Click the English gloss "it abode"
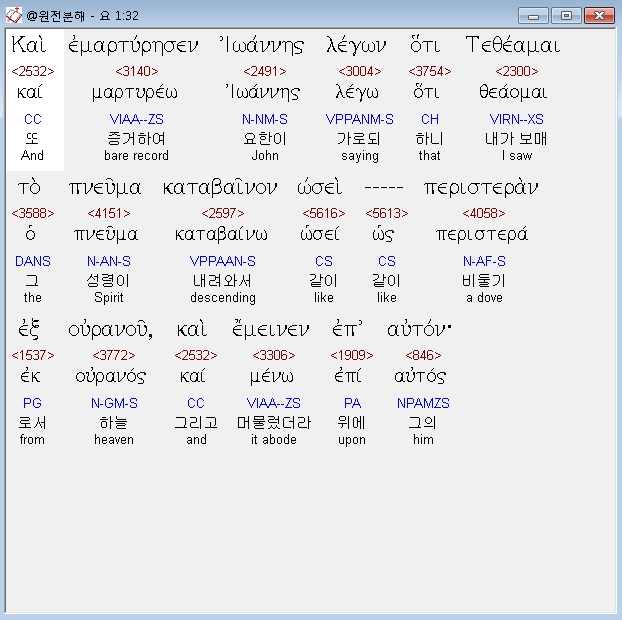The image size is (622, 620). (274, 440)
